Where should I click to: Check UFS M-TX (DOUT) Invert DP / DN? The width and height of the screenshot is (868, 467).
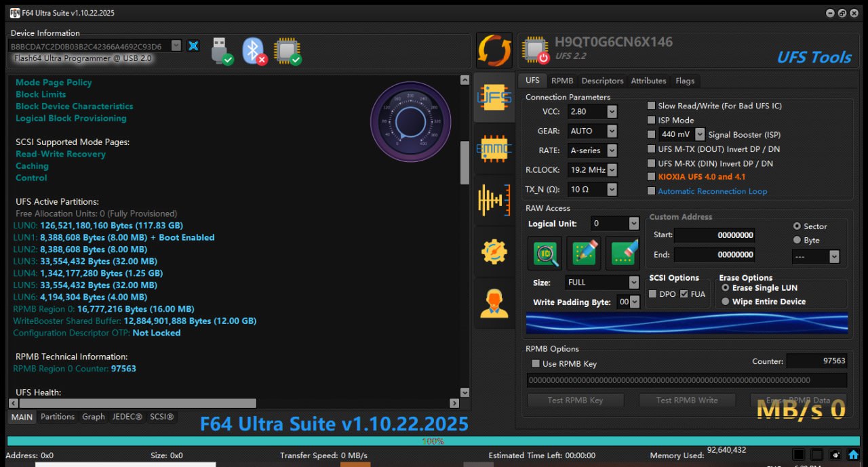pyautogui.click(x=652, y=149)
